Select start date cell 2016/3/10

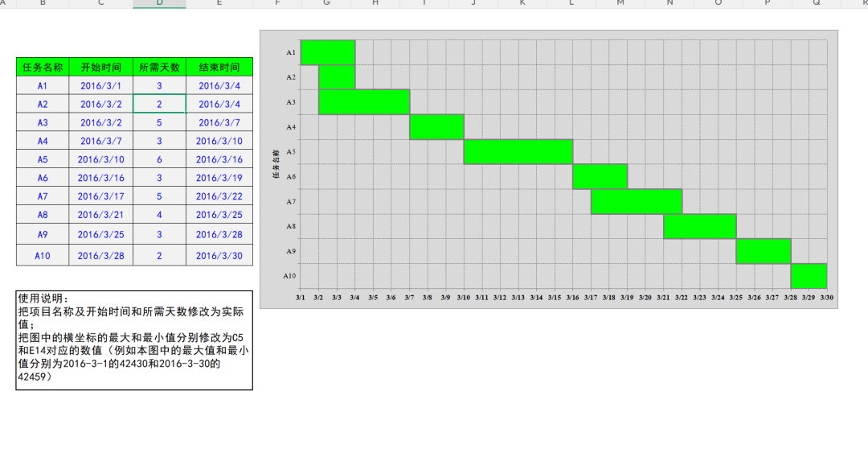coord(101,159)
